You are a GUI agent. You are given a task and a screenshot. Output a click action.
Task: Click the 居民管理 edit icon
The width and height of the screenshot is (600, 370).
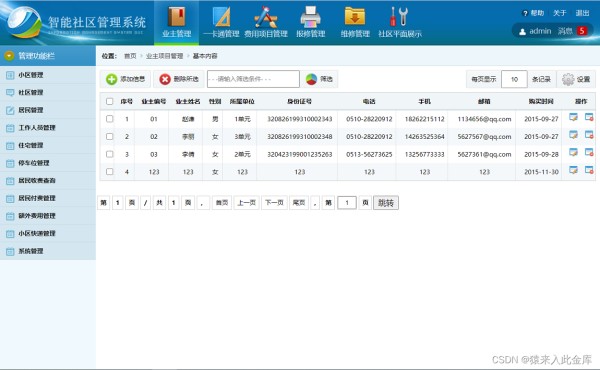click(10, 111)
